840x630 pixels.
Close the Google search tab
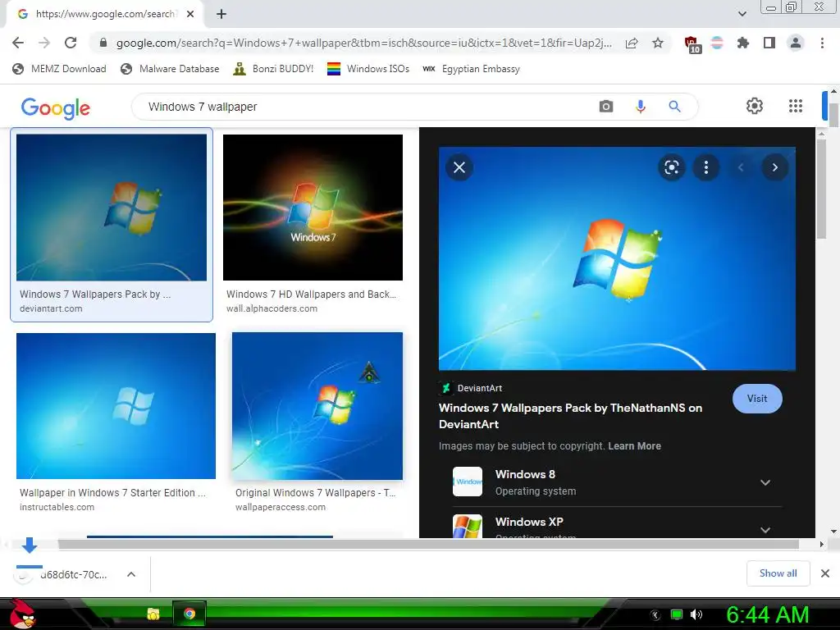click(x=190, y=14)
